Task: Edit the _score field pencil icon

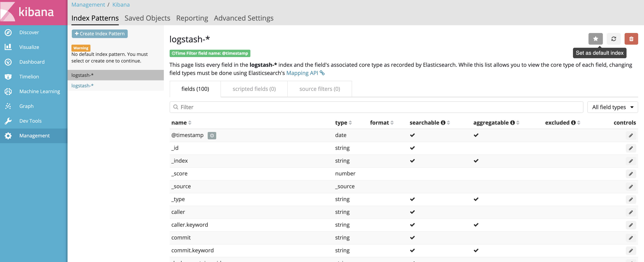Action: (x=630, y=174)
